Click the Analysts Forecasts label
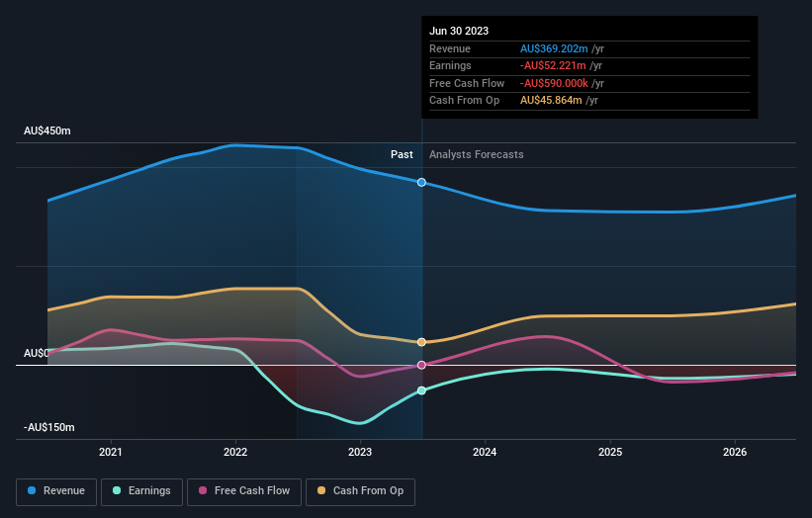Viewport: 812px width, 518px height. click(477, 154)
